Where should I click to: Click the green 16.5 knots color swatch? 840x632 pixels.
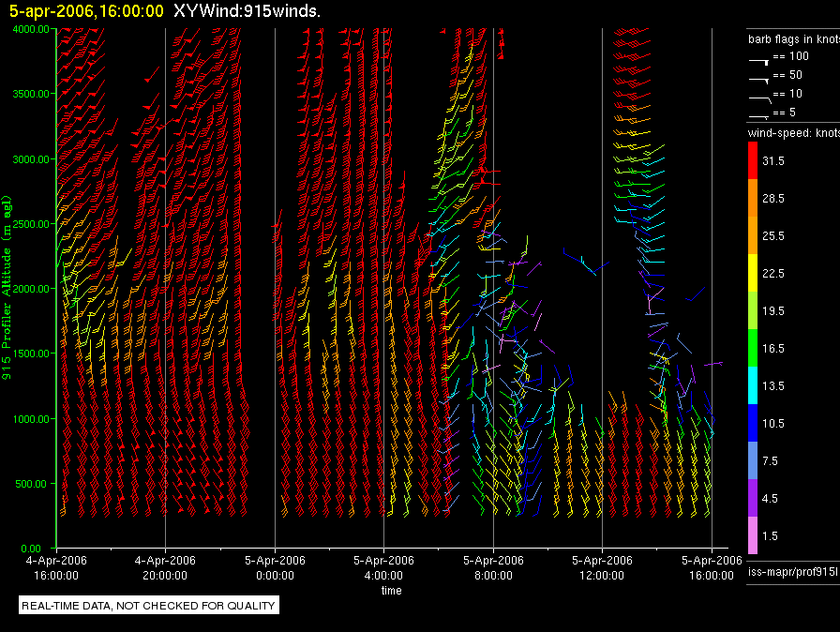click(x=753, y=348)
